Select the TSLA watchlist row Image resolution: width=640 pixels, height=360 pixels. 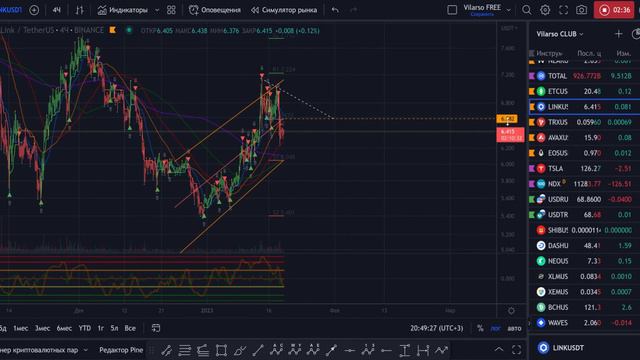(x=584, y=169)
